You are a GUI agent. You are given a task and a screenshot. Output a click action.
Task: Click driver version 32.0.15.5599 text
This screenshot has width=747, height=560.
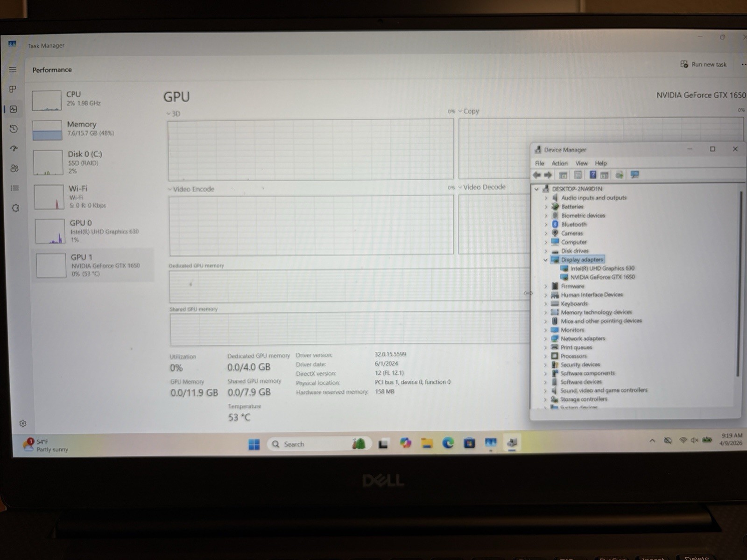[x=390, y=354]
